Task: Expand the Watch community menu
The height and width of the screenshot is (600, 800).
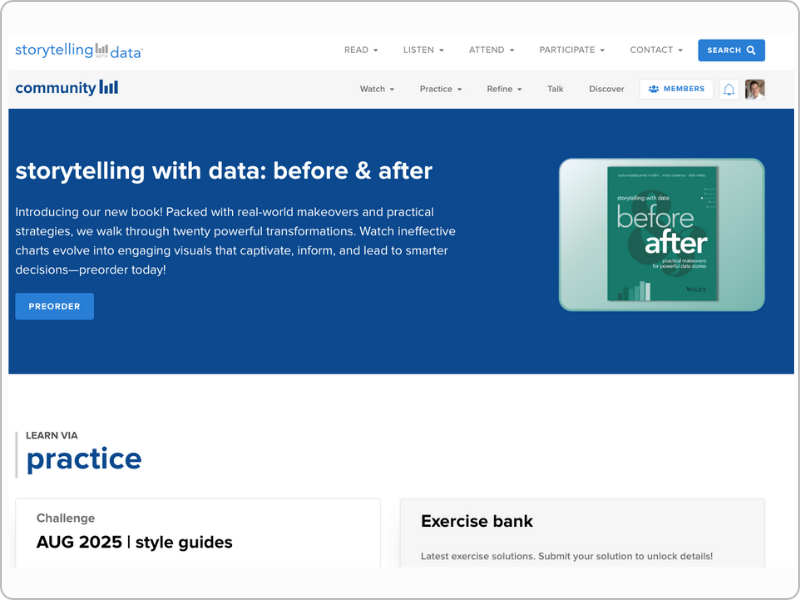Action: click(x=377, y=89)
